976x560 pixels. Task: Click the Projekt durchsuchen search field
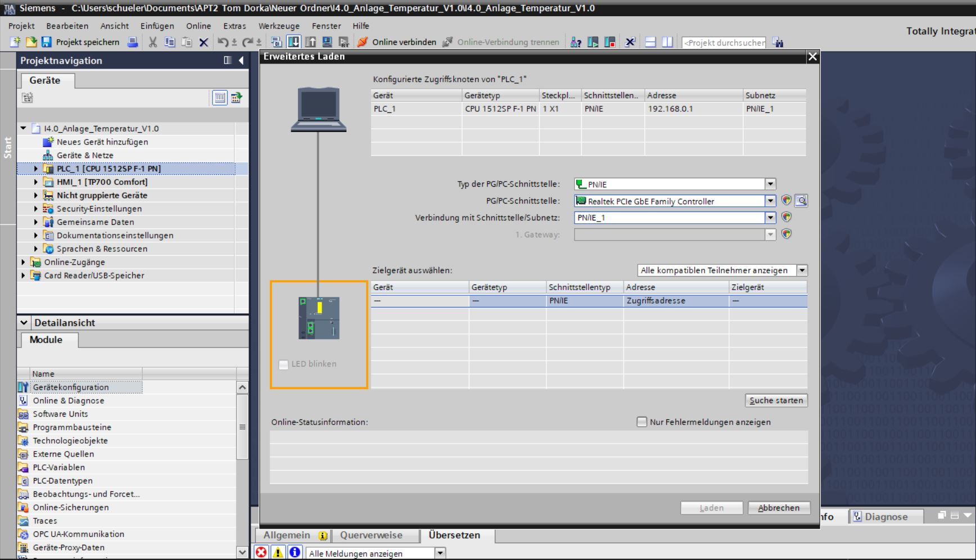pos(724,43)
